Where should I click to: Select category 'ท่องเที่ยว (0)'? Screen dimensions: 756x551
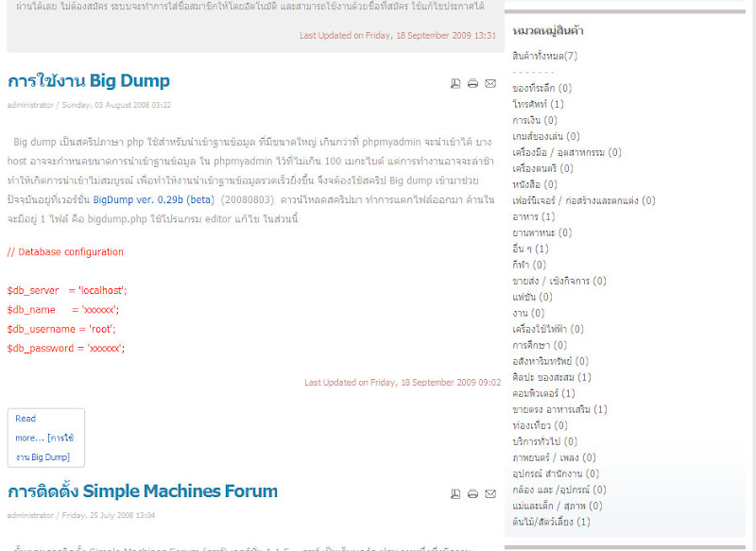point(540,425)
